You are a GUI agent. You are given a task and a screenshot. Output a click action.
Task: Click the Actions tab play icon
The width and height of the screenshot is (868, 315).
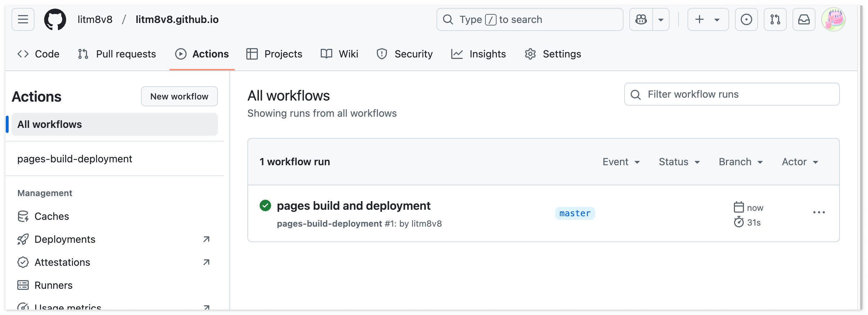pyautogui.click(x=181, y=54)
